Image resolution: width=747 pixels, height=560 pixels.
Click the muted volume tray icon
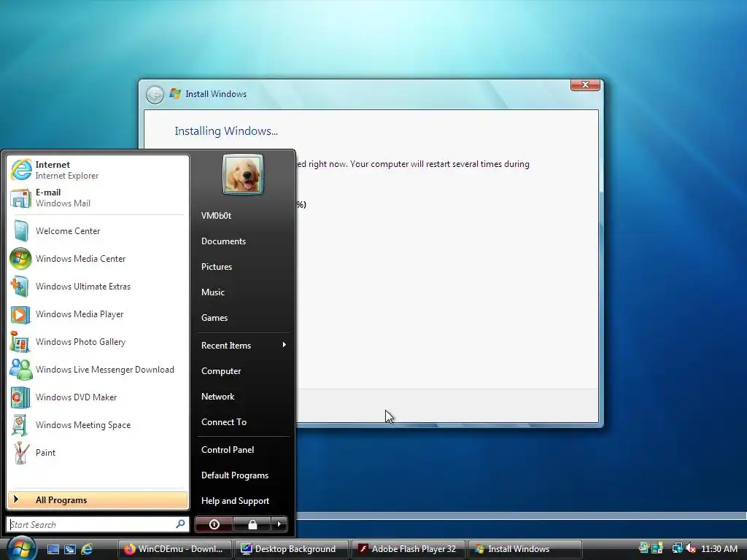[691, 548]
